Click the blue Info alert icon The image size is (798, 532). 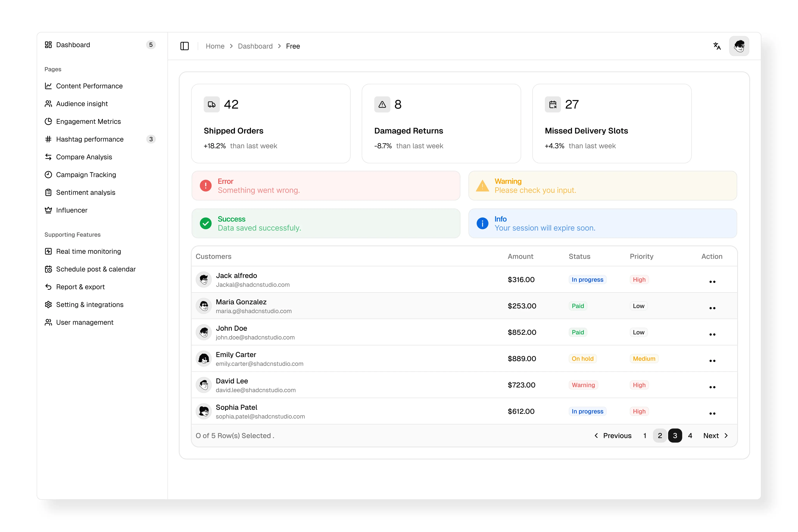482,224
